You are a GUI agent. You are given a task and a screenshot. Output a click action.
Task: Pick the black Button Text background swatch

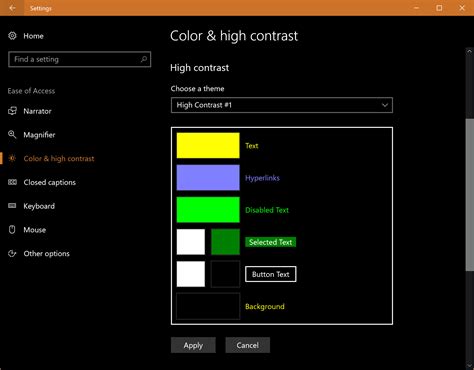point(225,274)
